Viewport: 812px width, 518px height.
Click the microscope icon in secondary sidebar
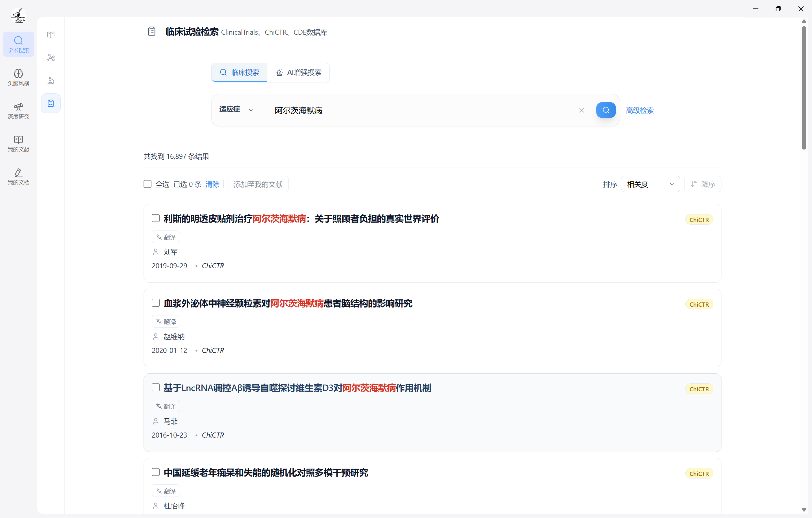50,80
